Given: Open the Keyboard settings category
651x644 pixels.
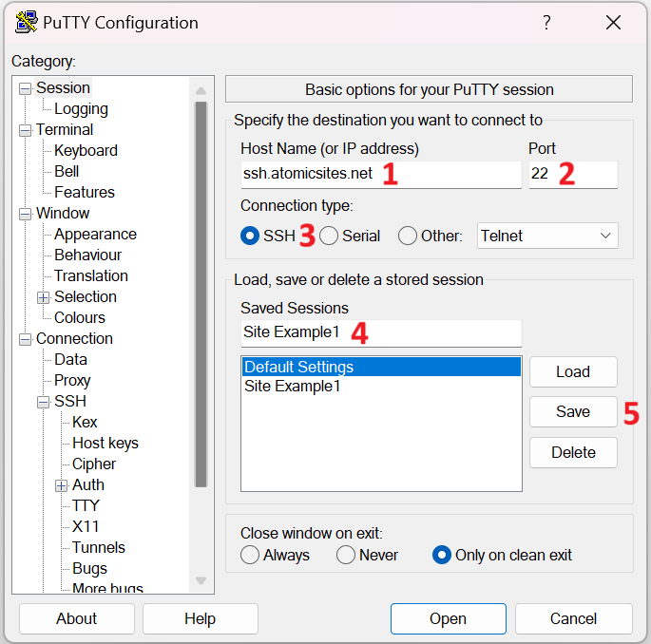Looking at the screenshot, I should pos(86,151).
